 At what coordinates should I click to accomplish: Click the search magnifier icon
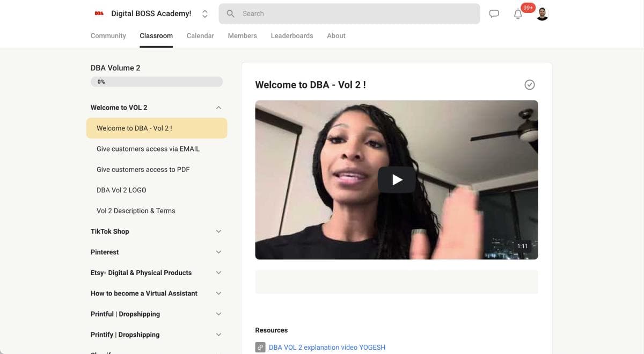pyautogui.click(x=230, y=13)
